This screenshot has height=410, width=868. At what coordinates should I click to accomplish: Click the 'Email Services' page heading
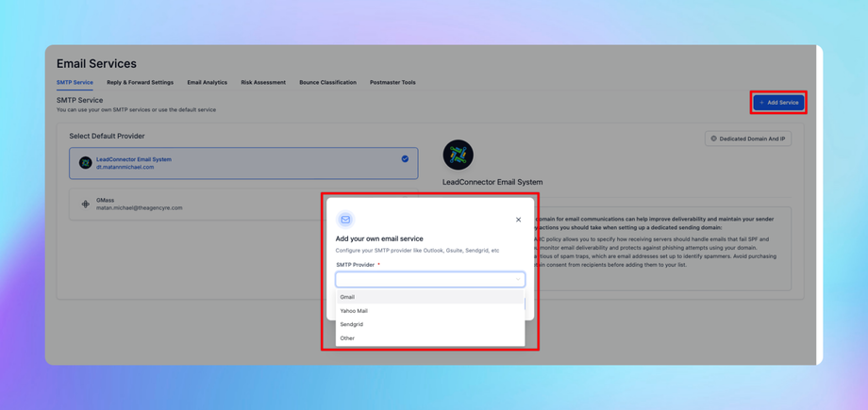(96, 64)
